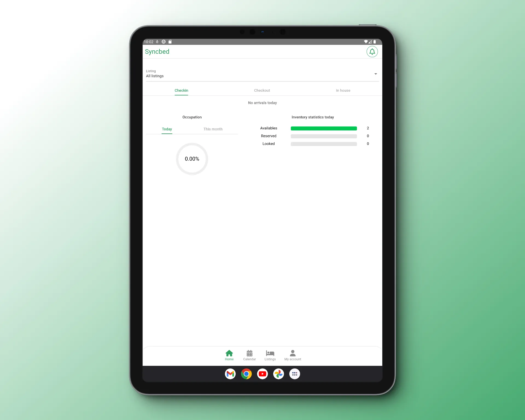The width and height of the screenshot is (525, 420).
Task: Switch to the Checkout tab
Action: point(261,91)
